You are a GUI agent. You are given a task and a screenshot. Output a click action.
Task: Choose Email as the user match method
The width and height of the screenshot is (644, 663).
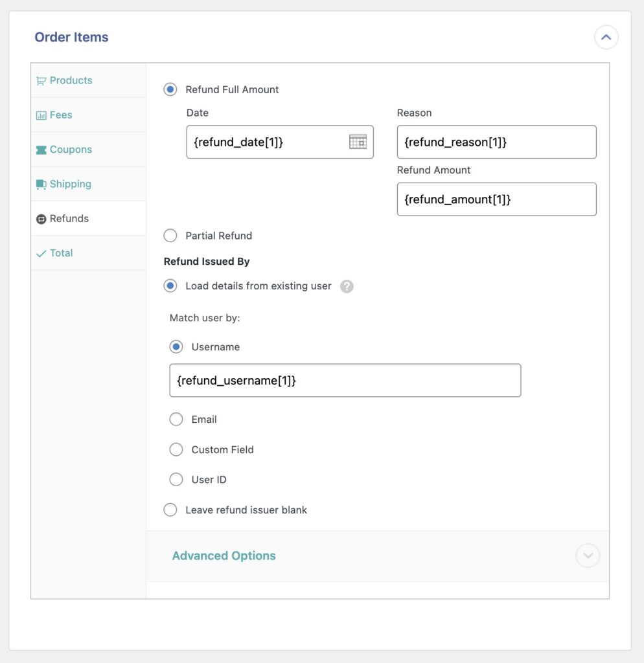[176, 419]
